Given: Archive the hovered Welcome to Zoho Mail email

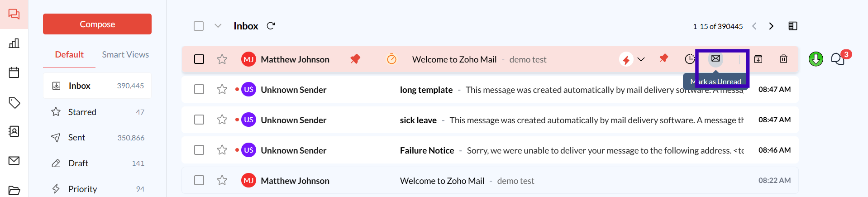Looking at the screenshot, I should (x=758, y=59).
